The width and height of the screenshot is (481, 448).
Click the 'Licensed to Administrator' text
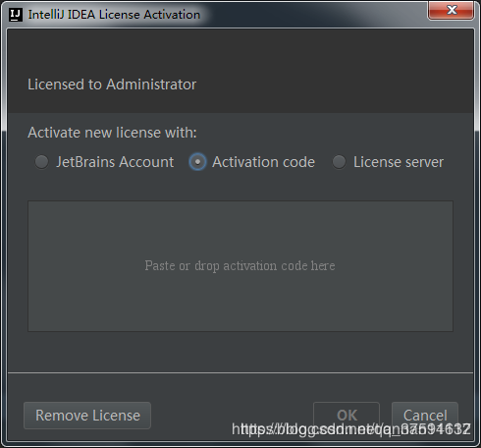[112, 84]
